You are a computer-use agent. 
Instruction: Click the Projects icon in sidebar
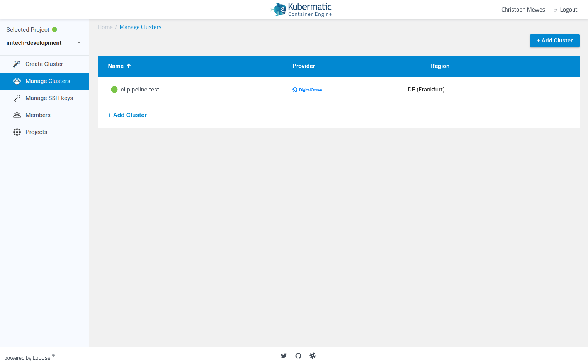click(17, 132)
